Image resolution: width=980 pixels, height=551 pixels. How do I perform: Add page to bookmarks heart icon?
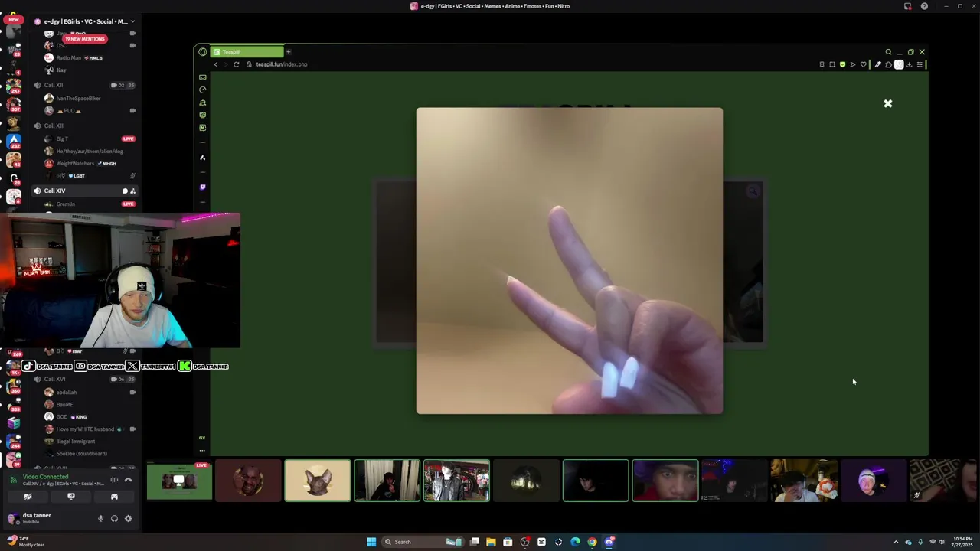click(x=863, y=64)
